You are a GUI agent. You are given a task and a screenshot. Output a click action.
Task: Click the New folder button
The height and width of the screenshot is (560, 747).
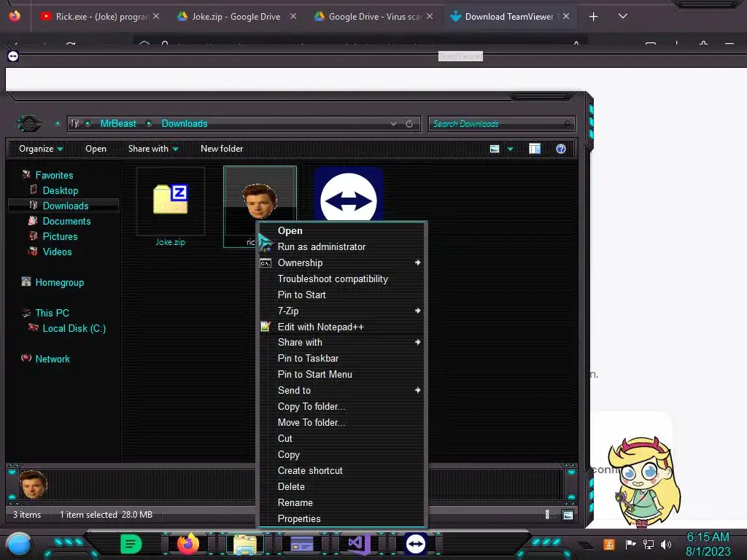pos(222,149)
